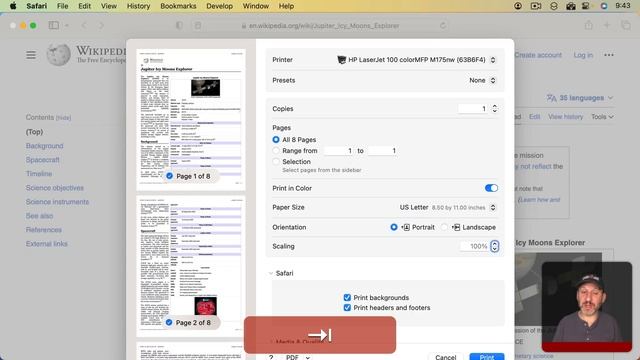This screenshot has width=640, height=360.
Task: Click the Cancel button in print dialog
Action: pos(445,357)
